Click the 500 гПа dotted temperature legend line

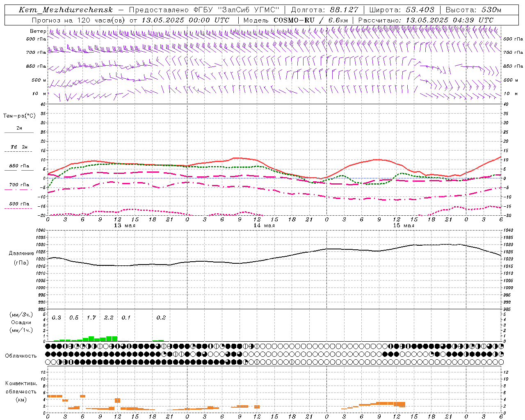[18, 208]
